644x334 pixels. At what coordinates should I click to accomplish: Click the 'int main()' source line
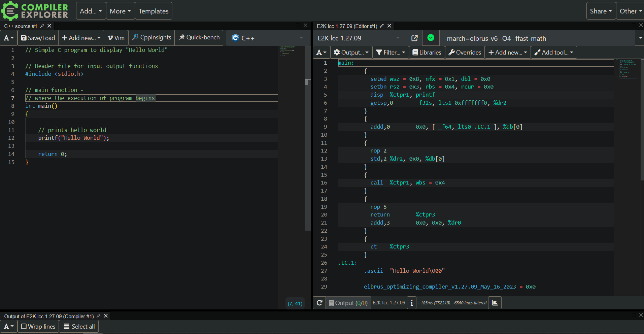pos(41,106)
